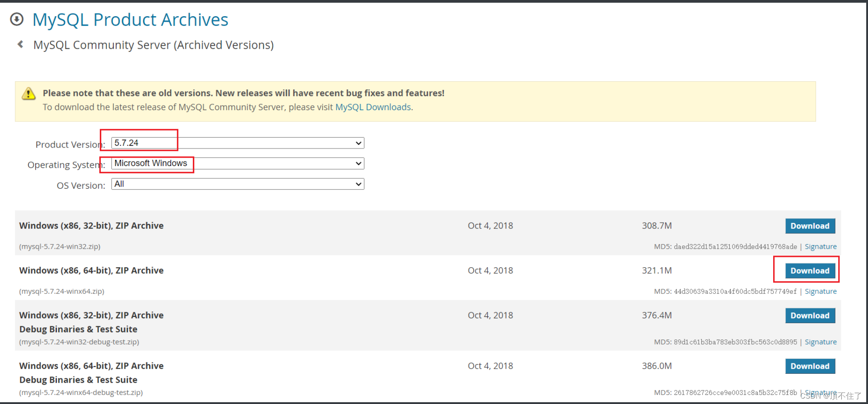Click the file name '(mysql-5.7.24-win32.zip)'
Image resolution: width=868 pixels, height=404 pixels.
click(60, 246)
